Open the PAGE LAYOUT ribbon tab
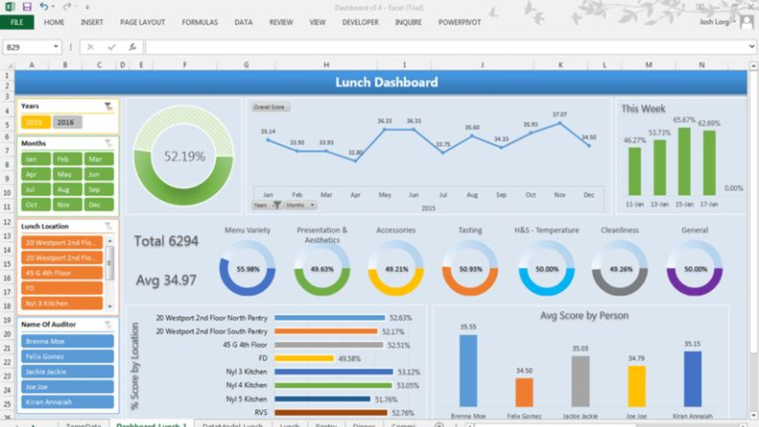Screen dimensions: 759x427 pyautogui.click(x=143, y=22)
